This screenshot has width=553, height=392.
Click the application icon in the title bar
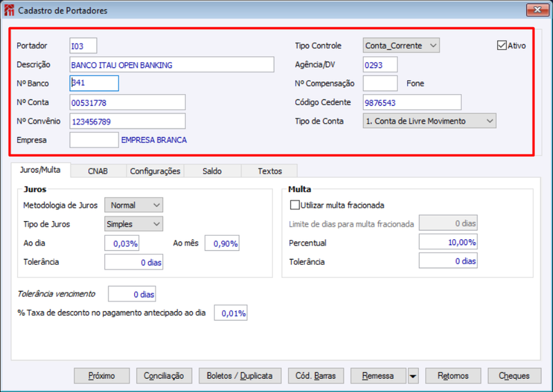click(9, 10)
